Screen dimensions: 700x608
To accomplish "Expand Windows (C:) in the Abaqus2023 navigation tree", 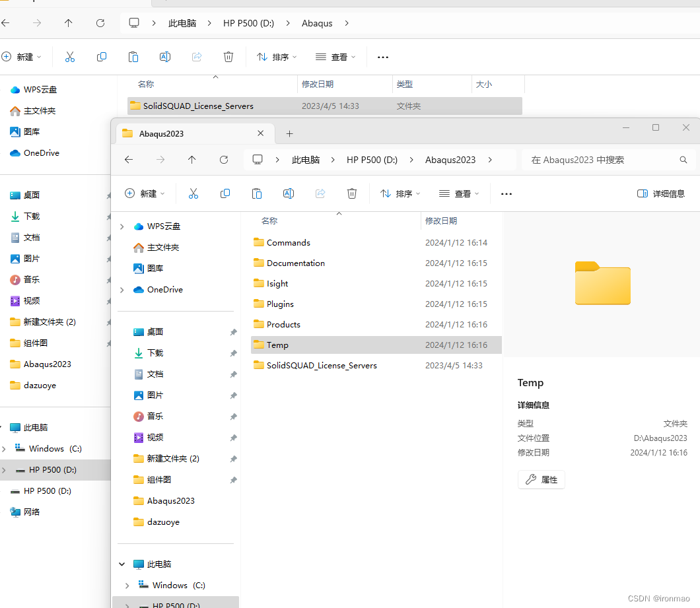I will (x=127, y=586).
